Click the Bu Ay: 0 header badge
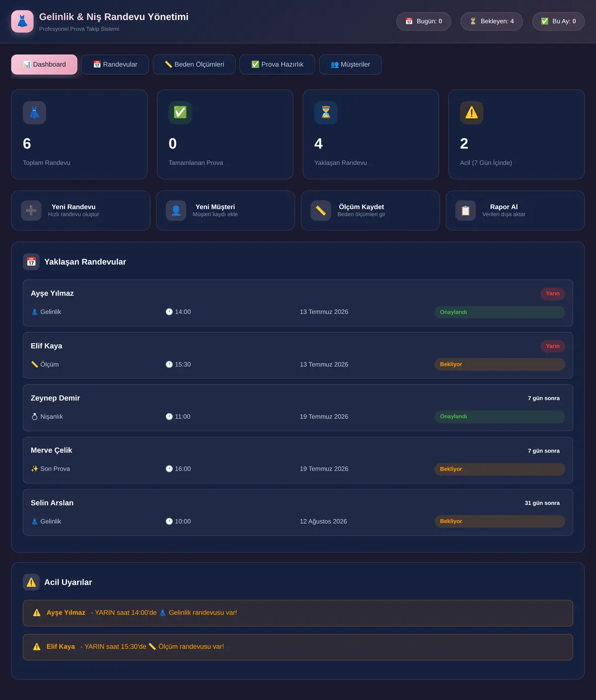The image size is (596, 700). coord(558,21)
